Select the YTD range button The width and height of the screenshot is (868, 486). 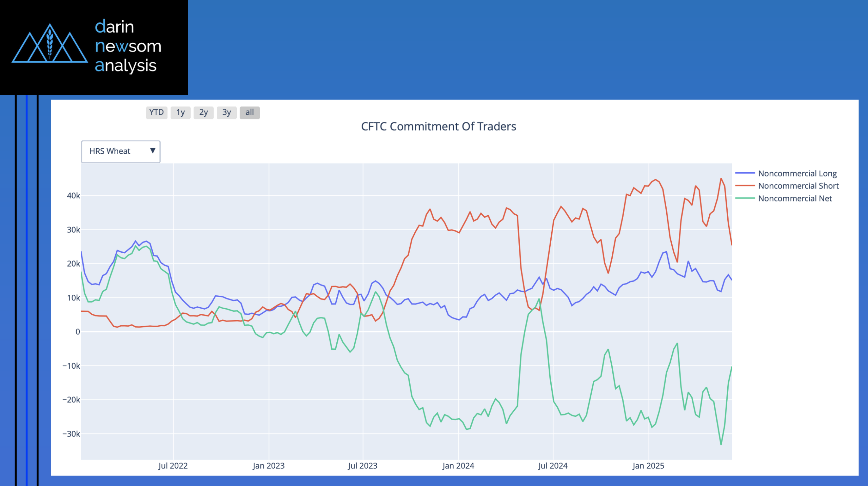[156, 112]
